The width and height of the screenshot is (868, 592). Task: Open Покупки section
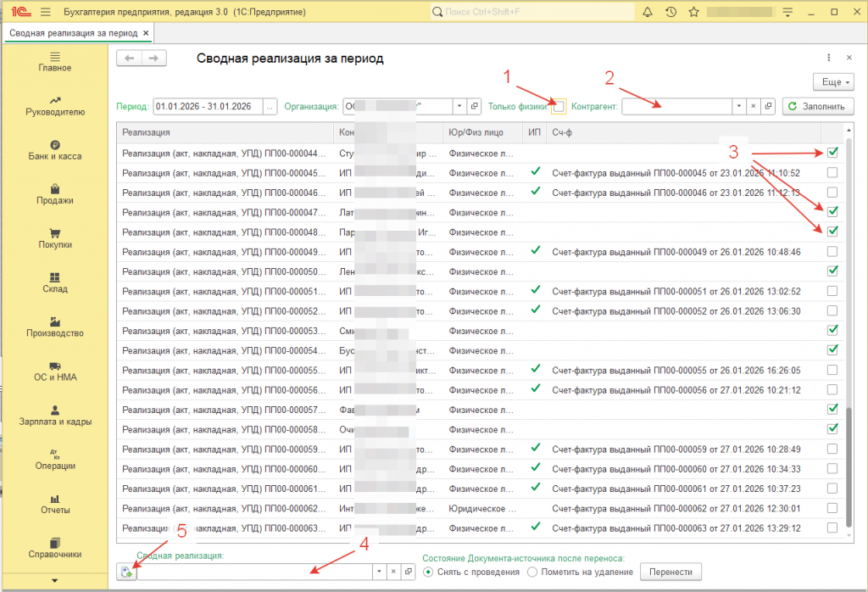tap(55, 238)
